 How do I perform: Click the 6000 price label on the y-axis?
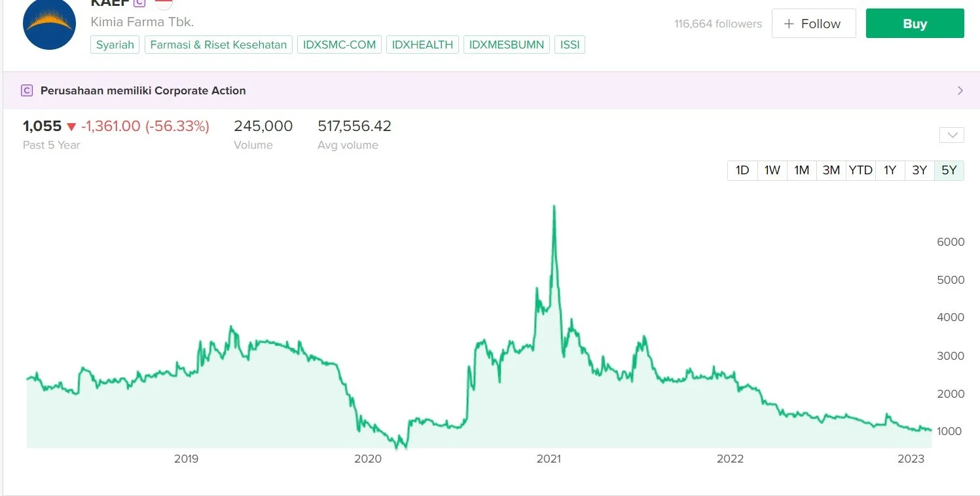coord(951,242)
